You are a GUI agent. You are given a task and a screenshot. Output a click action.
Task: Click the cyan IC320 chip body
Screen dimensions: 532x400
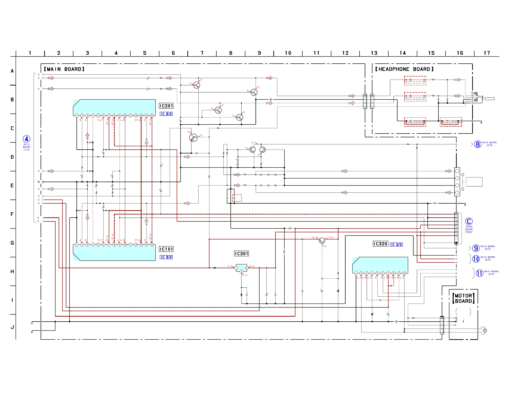380,264
